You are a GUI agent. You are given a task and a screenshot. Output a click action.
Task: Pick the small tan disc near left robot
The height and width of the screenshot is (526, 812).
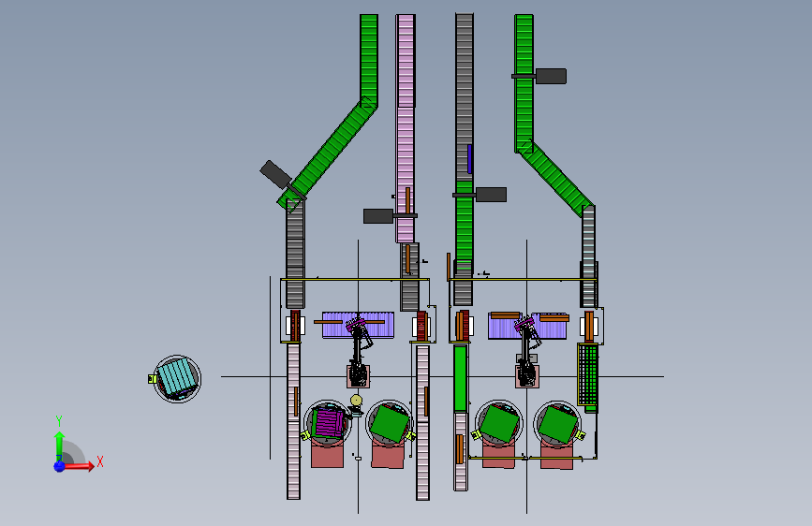(x=356, y=401)
